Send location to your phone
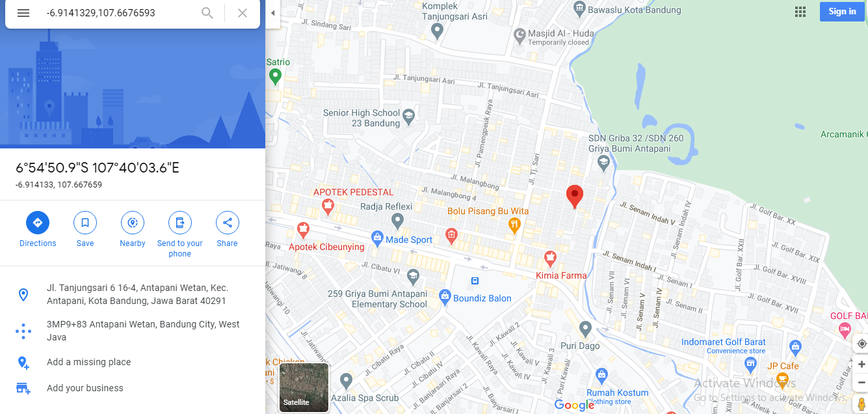868x414 pixels. (x=180, y=234)
